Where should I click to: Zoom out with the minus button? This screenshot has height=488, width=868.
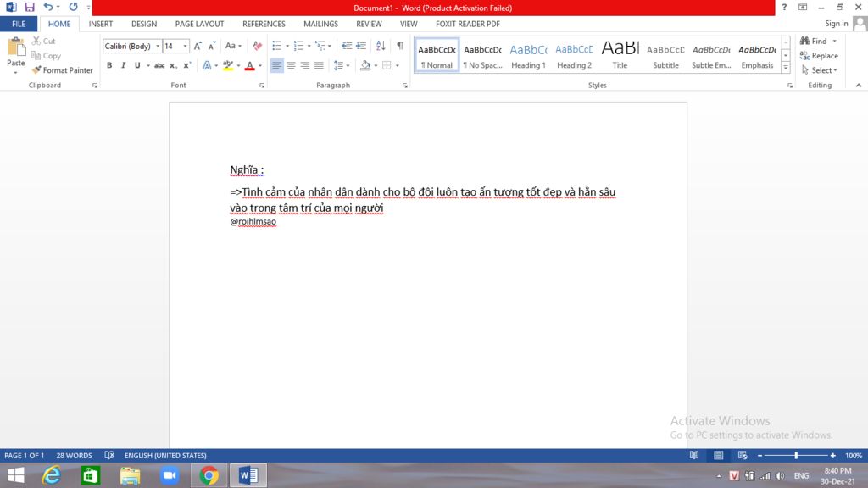tap(760, 455)
